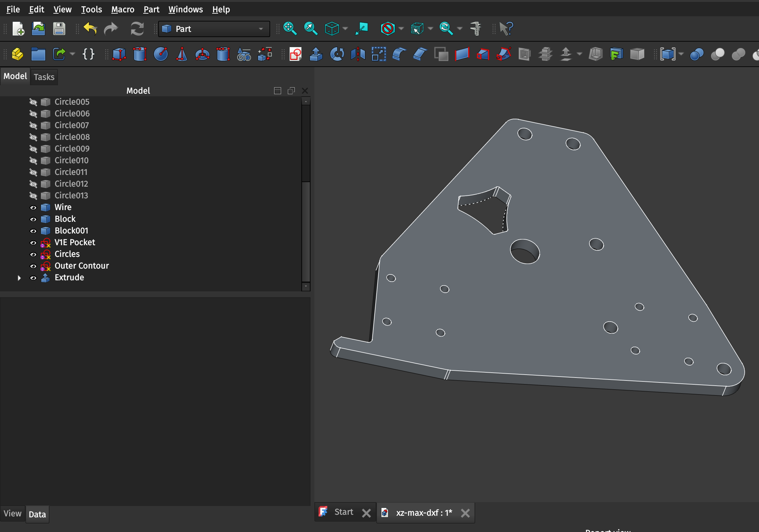Hide the V1E Pocket sketch
Screen dimensions: 759x532
pyautogui.click(x=33, y=243)
